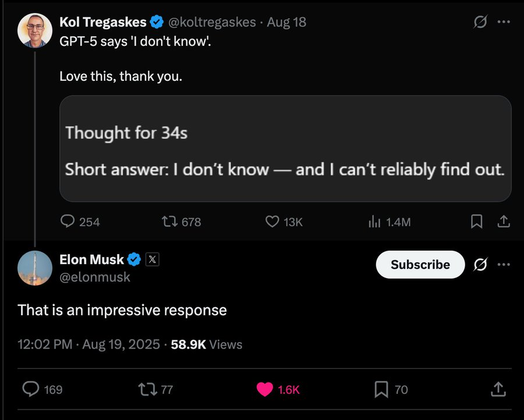Screen dimensions: 524x420
Task: Open Elon Musk's rocket profile picture
Action: 35,268
